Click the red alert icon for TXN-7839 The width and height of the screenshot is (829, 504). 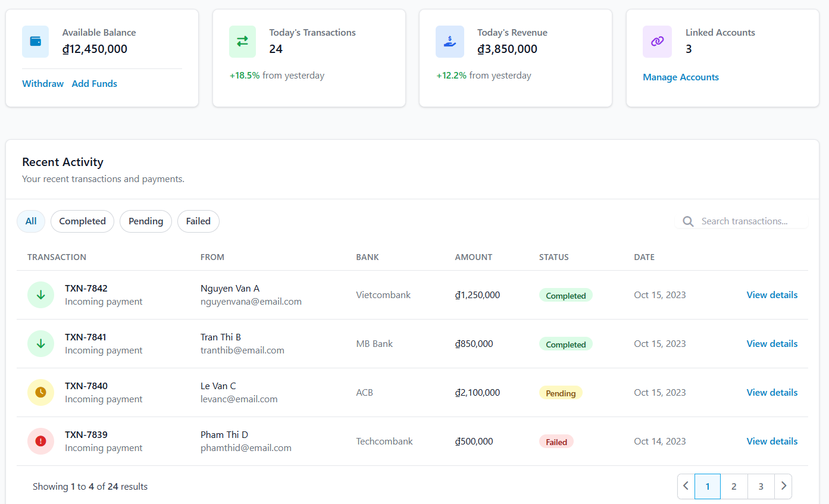click(40, 441)
